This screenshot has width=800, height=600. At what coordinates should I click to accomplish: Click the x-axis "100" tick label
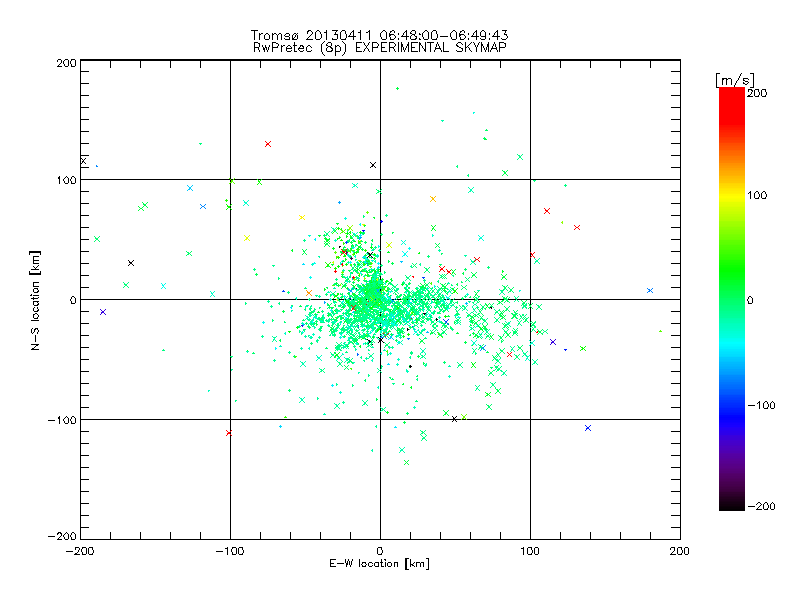530,551
